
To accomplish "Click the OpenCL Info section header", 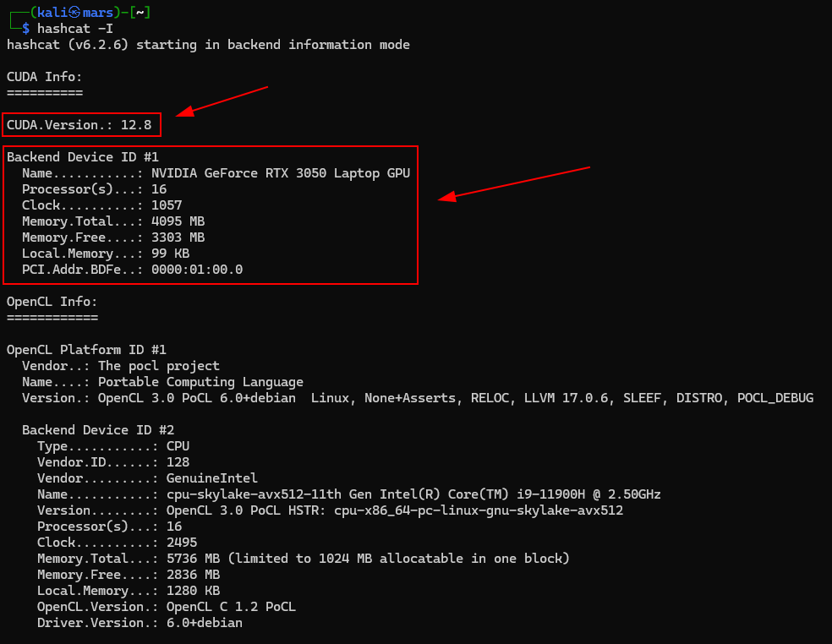I will coord(51,301).
